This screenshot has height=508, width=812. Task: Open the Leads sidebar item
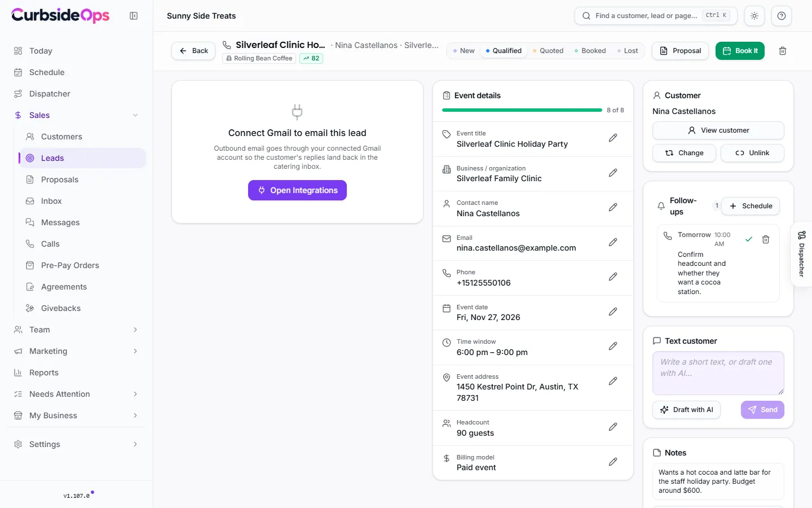[82, 158]
